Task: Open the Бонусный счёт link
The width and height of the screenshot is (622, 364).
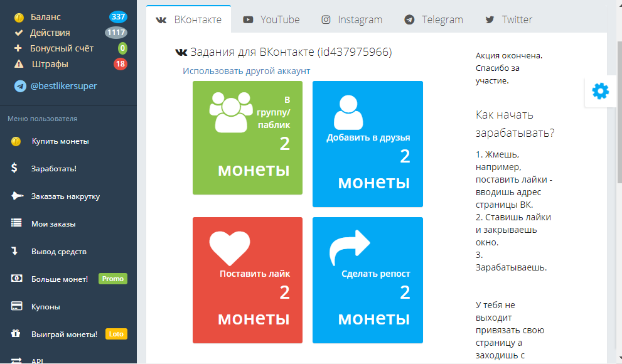Action: tap(62, 48)
